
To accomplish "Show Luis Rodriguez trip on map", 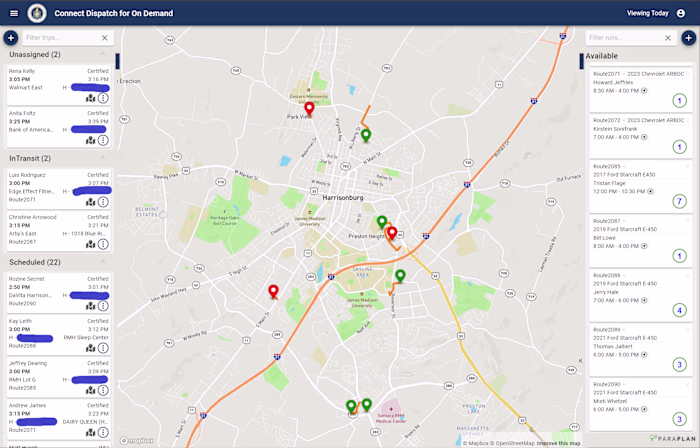I will 91,202.
